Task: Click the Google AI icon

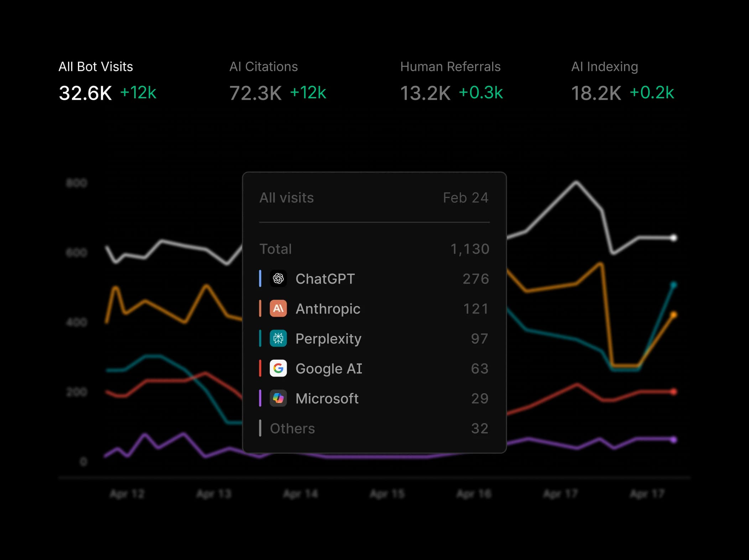Action: point(279,369)
